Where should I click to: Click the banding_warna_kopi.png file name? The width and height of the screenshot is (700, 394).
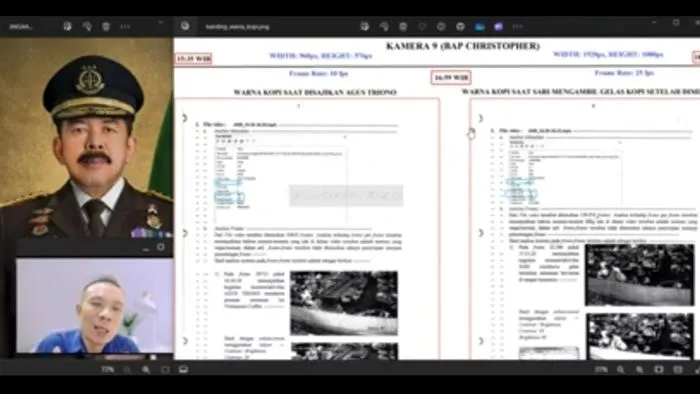click(x=238, y=27)
